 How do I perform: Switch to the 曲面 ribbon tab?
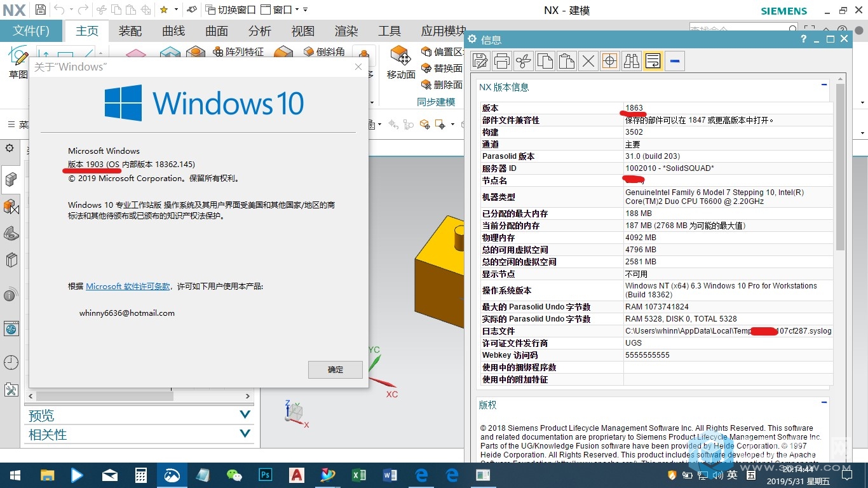pos(217,30)
